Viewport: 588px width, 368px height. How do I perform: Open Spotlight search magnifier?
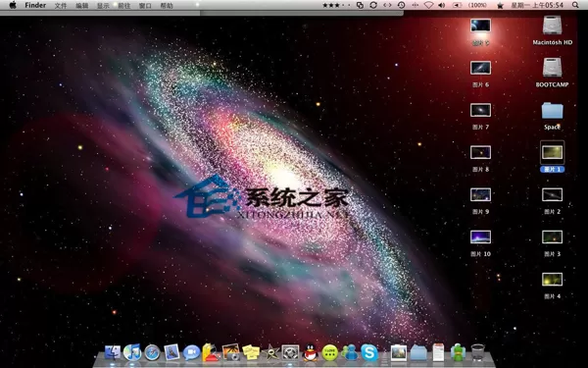coord(575,5)
